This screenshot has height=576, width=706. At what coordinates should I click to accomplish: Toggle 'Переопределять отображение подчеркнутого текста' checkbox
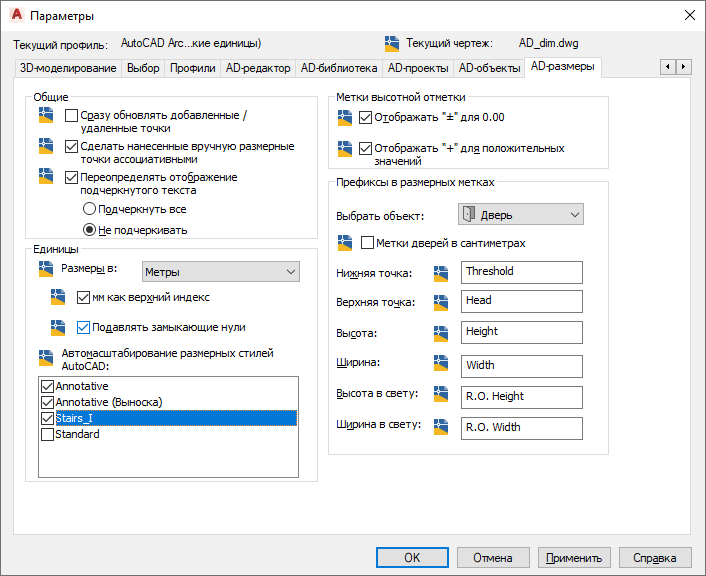(x=71, y=177)
